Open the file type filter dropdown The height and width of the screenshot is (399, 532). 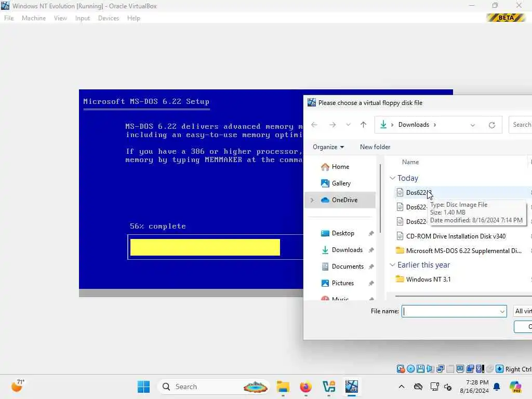coord(523,312)
